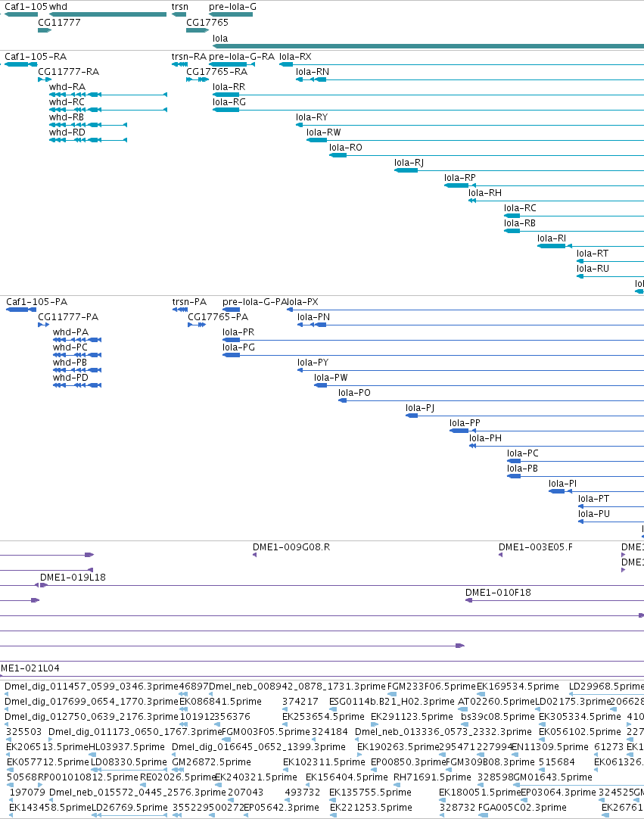Select the RH71691.5prime EST label
Viewport: 644px width, 819px height.
click(432, 777)
